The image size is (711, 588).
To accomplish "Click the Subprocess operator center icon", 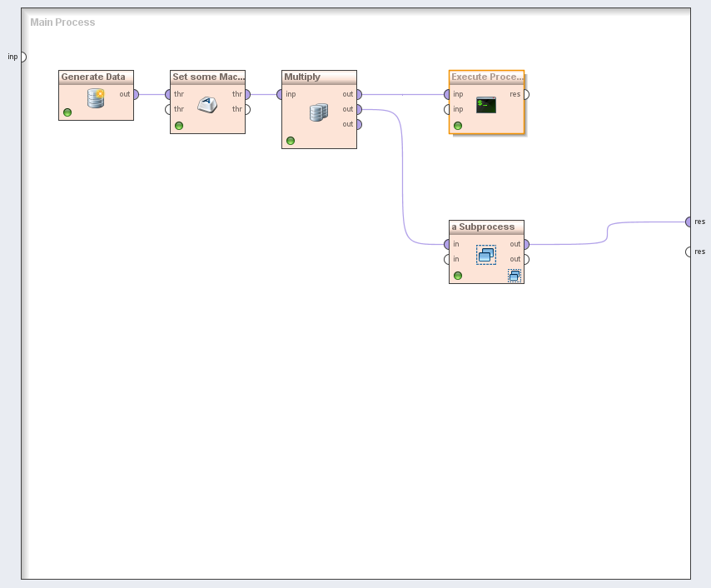I will 486,254.
